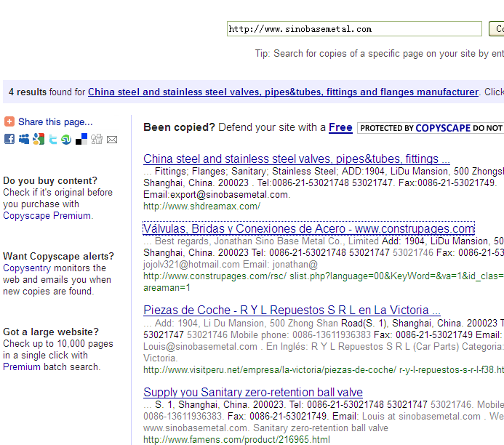Open 'Válvulas, Bridas y Conexiones de Acero' result
504x445 pixels.
click(308, 229)
